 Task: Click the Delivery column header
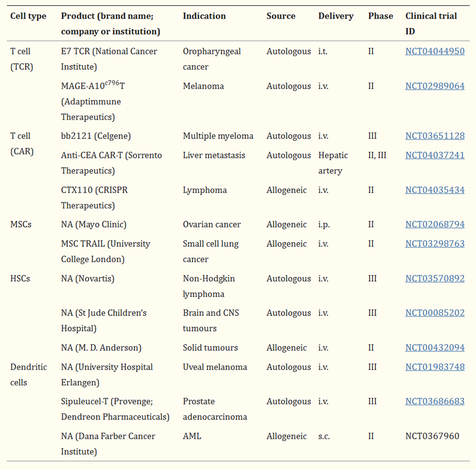(336, 16)
